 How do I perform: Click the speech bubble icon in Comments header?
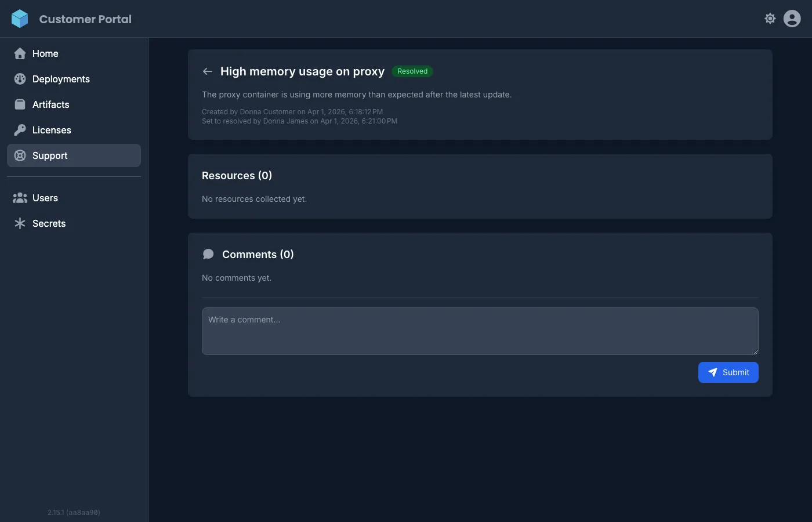(208, 253)
